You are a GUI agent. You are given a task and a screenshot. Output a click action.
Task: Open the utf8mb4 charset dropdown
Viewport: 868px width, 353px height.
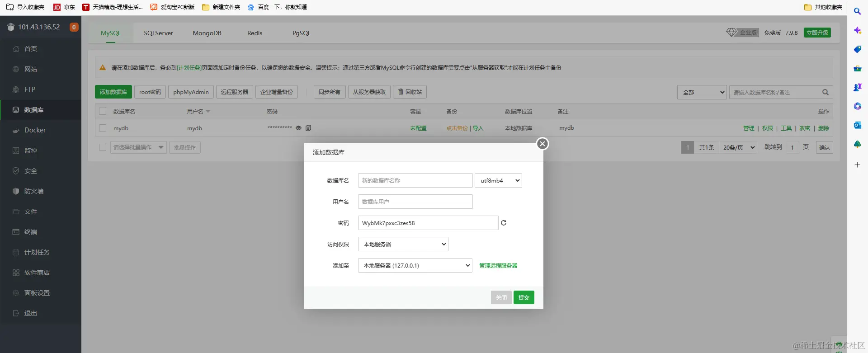coord(498,180)
